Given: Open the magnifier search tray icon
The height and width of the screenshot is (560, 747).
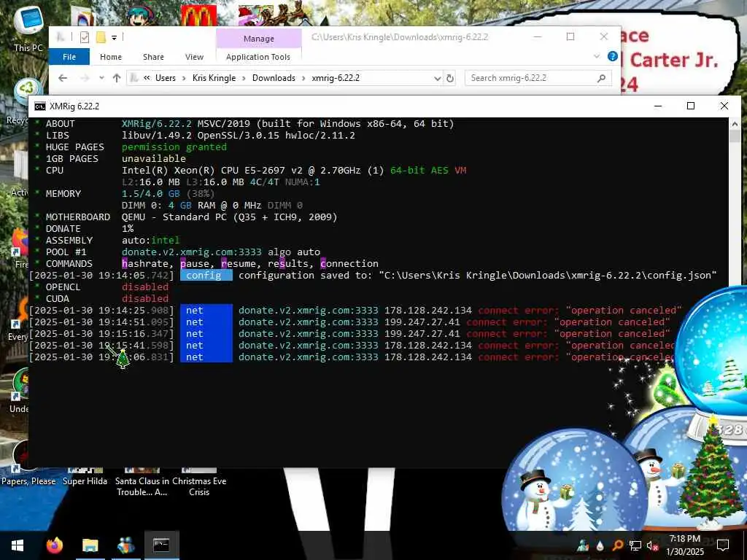Looking at the screenshot, I should (x=617, y=545).
